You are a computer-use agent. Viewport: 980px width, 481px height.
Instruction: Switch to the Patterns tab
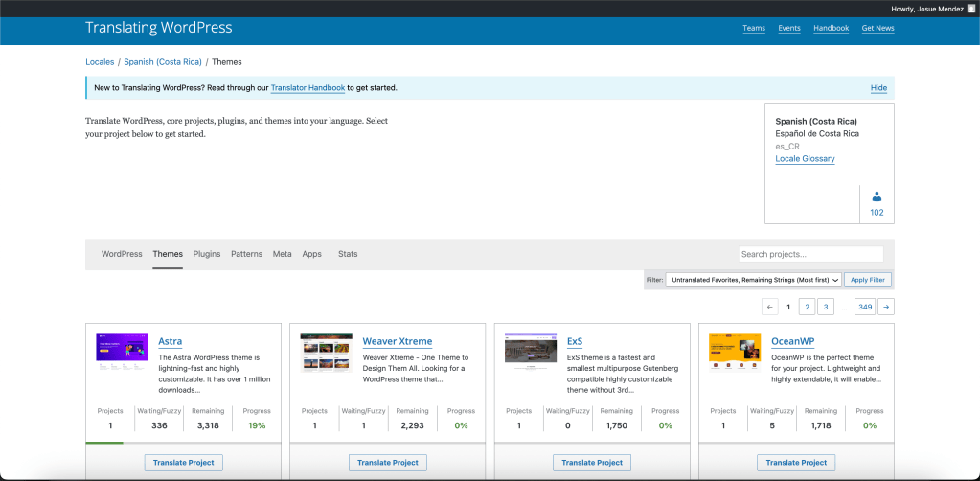coord(246,254)
